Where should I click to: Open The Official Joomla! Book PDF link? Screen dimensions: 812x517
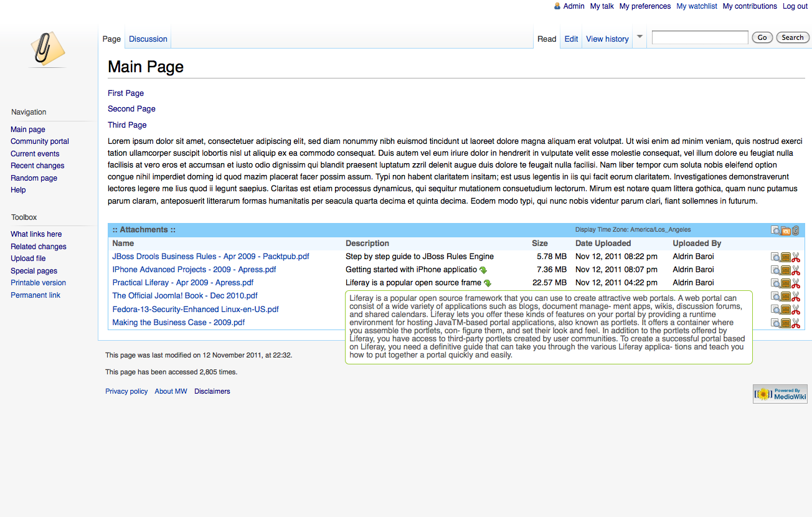click(185, 296)
